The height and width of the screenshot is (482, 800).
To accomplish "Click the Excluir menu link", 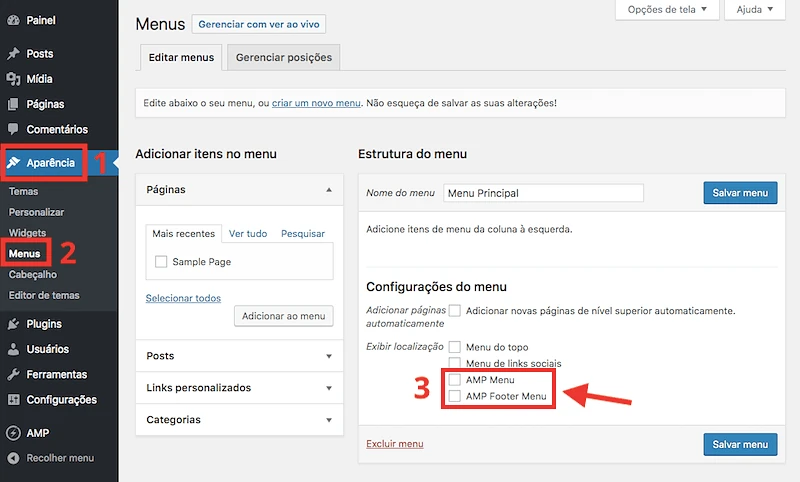I will point(395,444).
